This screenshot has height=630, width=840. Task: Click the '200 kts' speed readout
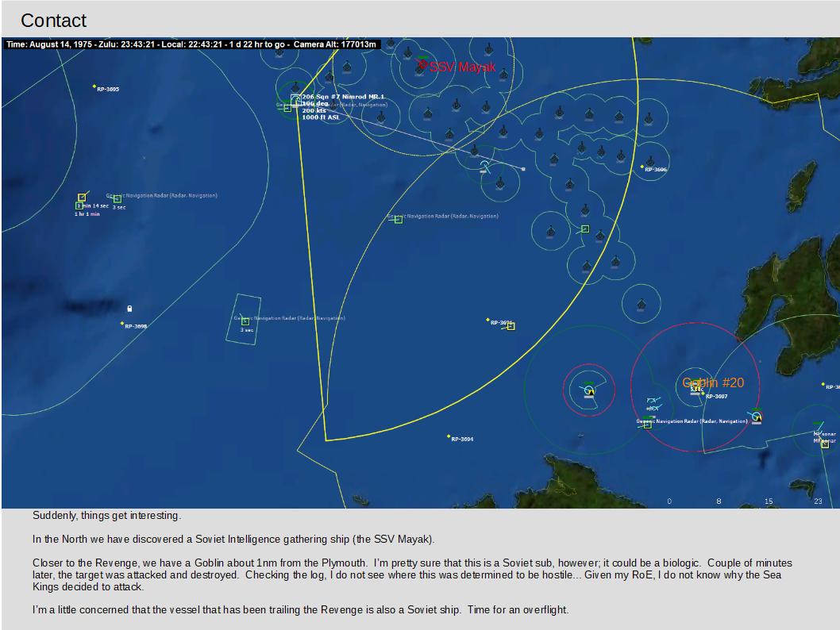(314, 110)
